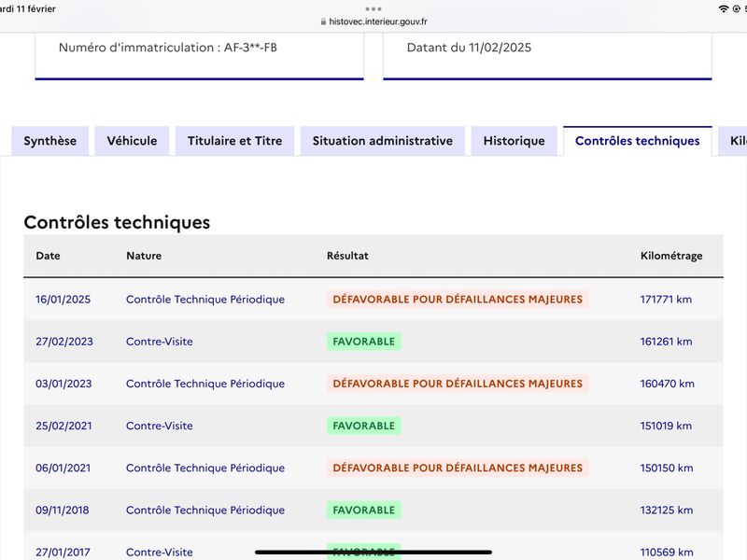The height and width of the screenshot is (560, 747).
Task: Tap the Wi-Fi status icon
Action: (723, 8)
